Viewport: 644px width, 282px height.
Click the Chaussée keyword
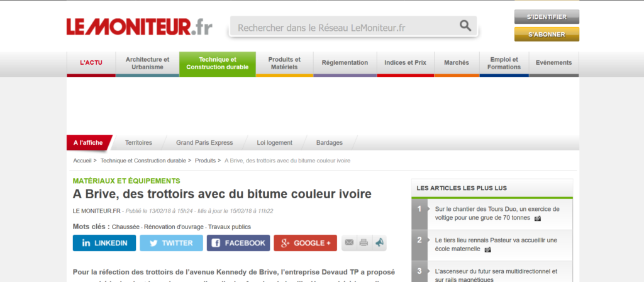(x=126, y=227)
